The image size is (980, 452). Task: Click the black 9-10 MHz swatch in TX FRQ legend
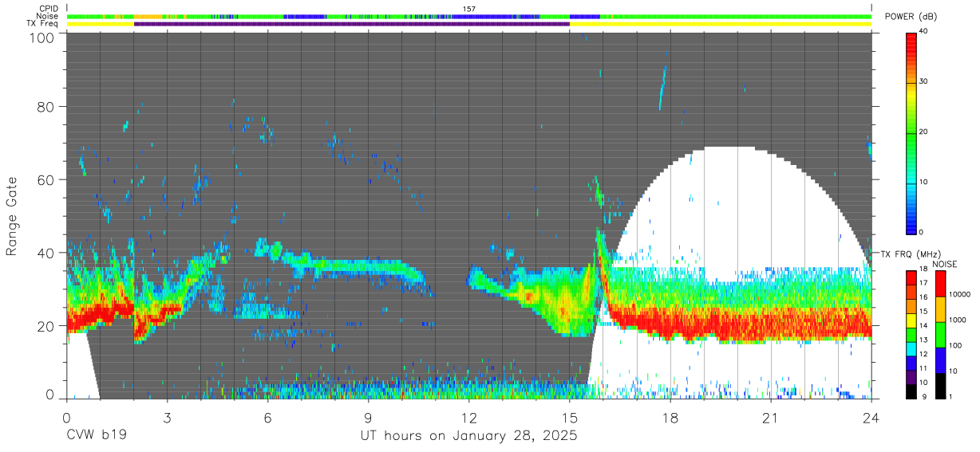(x=912, y=390)
